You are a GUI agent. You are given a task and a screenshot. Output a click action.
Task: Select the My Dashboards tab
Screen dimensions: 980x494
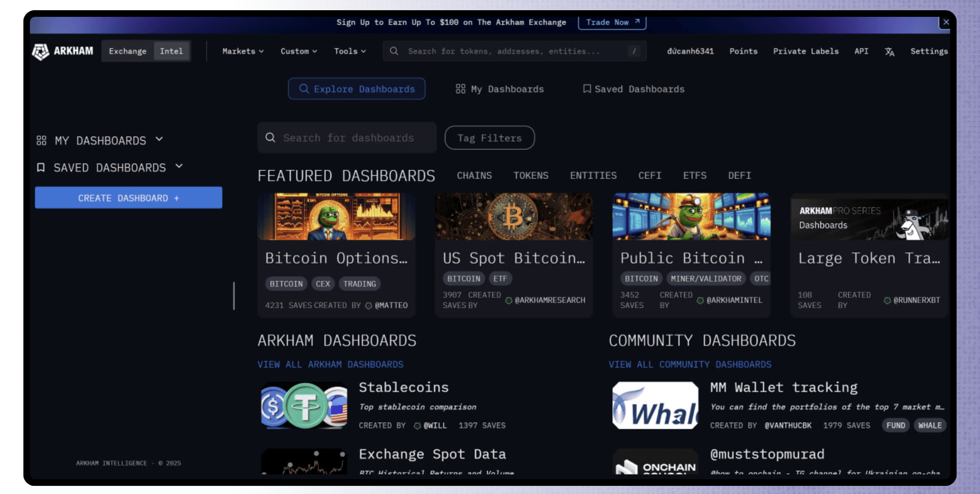tap(500, 89)
